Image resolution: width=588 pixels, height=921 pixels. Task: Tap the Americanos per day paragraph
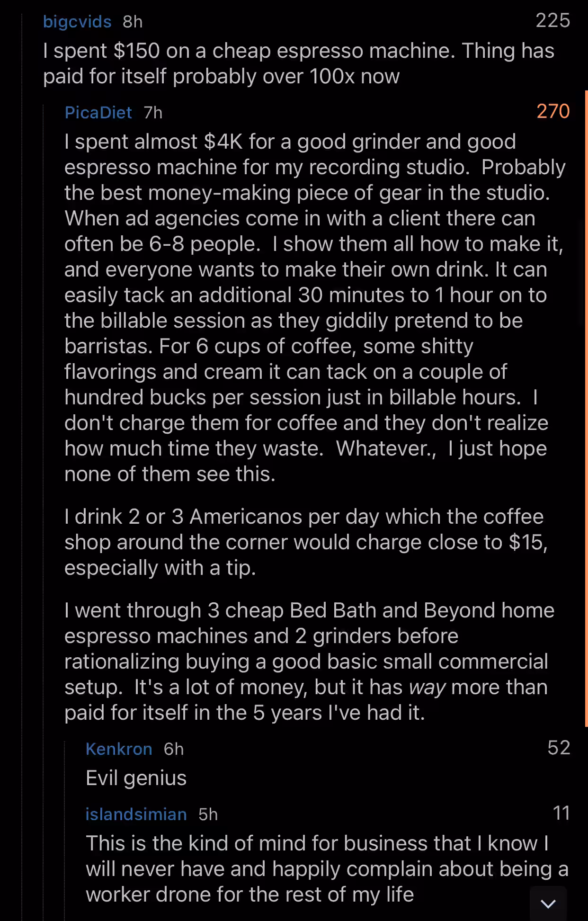click(306, 542)
